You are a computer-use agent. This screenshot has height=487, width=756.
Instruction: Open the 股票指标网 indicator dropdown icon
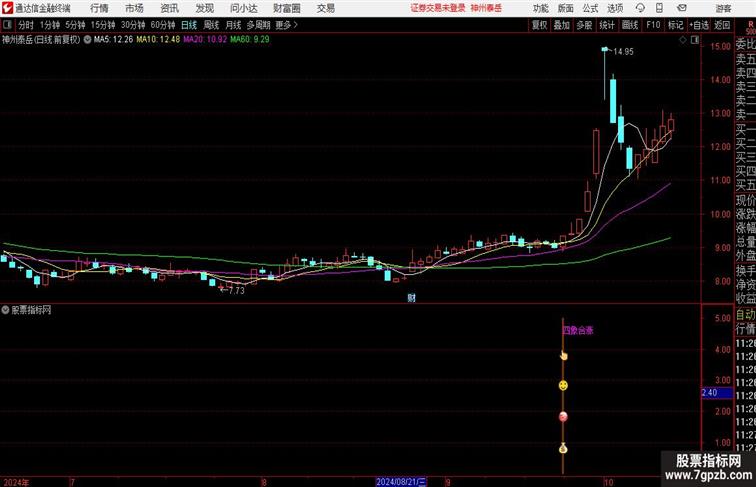coord(5,310)
